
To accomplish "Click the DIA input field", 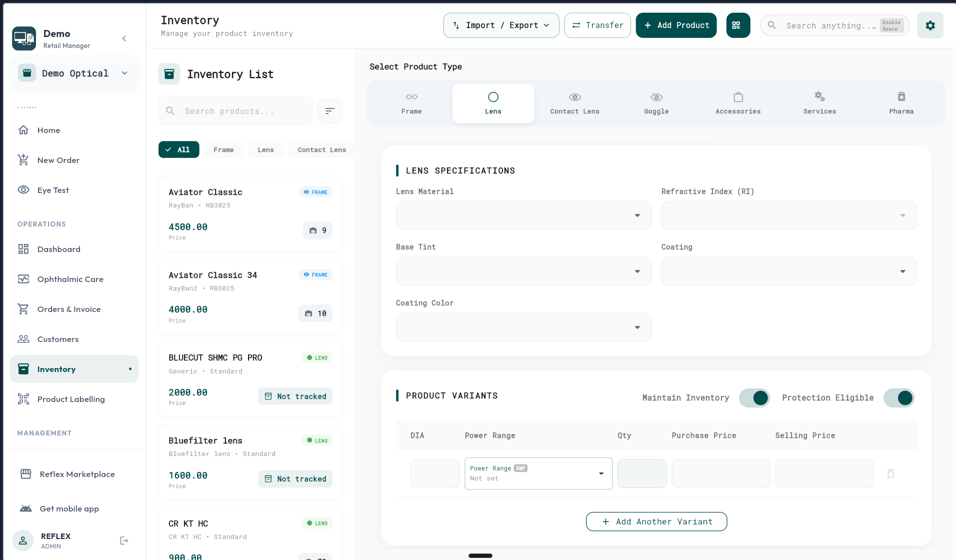I will (435, 473).
